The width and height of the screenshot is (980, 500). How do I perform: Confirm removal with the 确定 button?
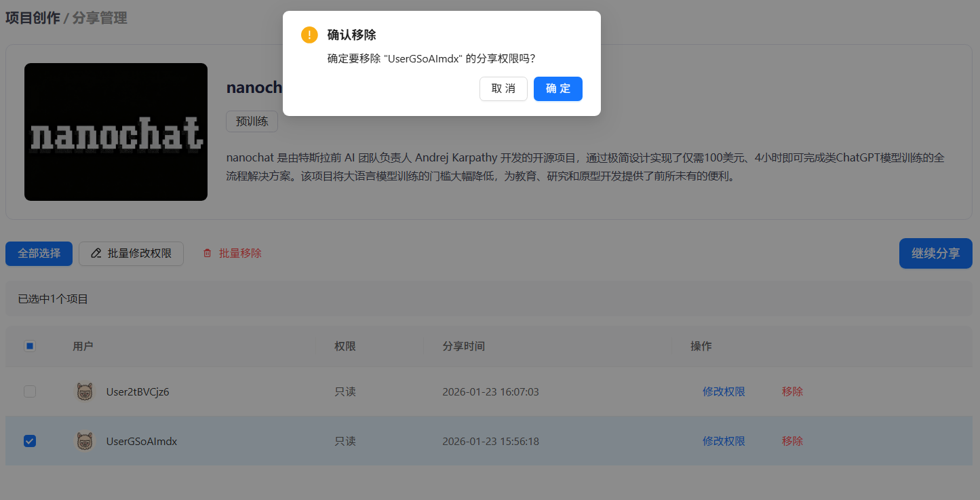(557, 89)
